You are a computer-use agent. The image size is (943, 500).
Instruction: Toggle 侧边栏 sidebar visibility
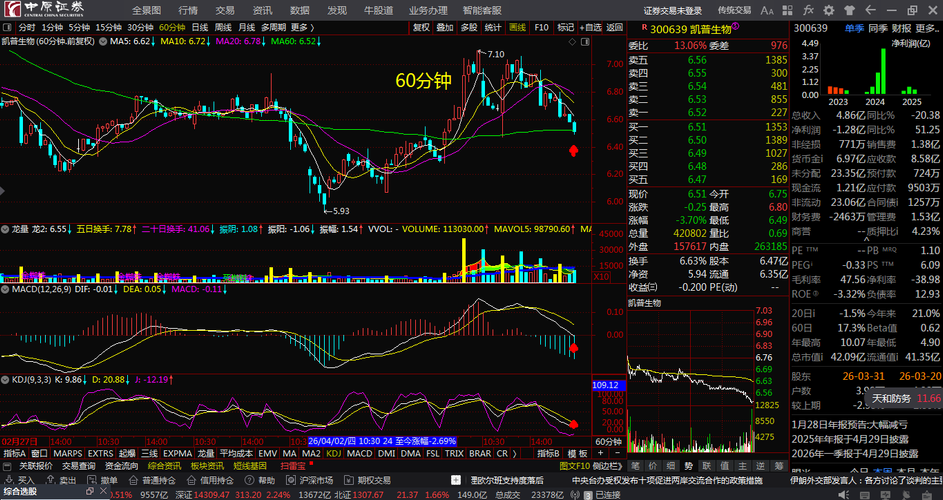click(x=607, y=466)
